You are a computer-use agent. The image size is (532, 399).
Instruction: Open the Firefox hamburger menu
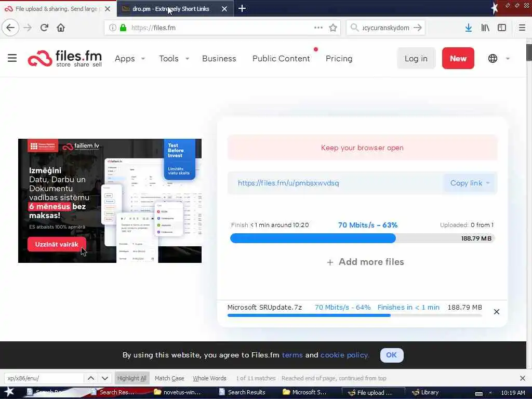click(522, 28)
